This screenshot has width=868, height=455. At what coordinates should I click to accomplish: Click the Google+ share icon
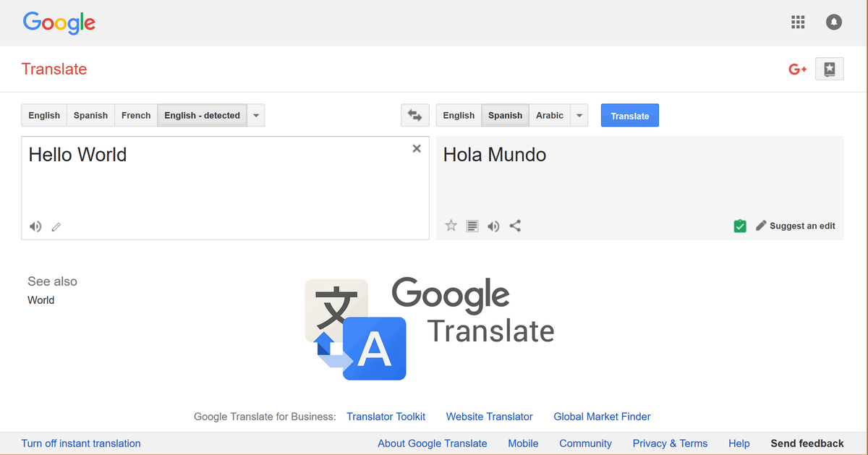click(797, 69)
